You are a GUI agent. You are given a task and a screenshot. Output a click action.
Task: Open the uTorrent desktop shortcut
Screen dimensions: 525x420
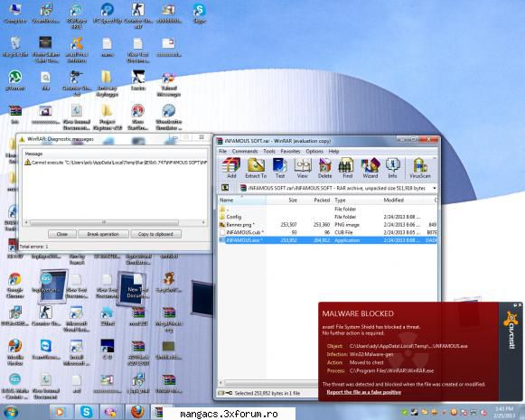14,80
